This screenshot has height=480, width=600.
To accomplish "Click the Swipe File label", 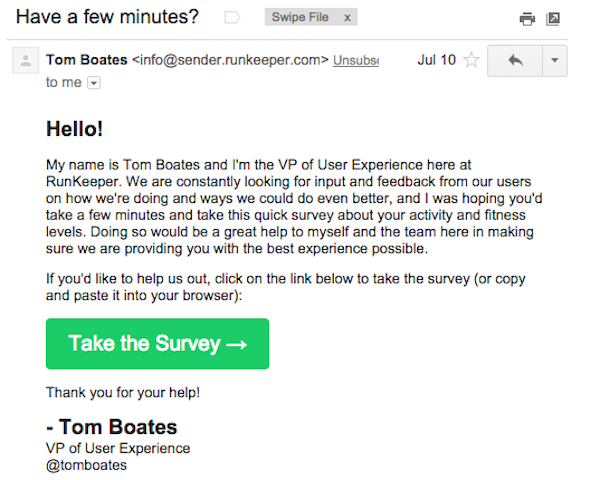I will coord(302,18).
